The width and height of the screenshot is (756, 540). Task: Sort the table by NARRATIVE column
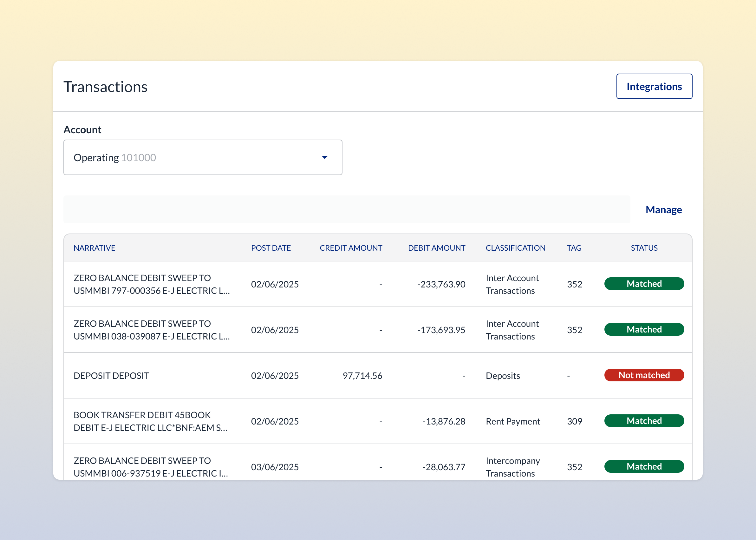click(x=94, y=248)
